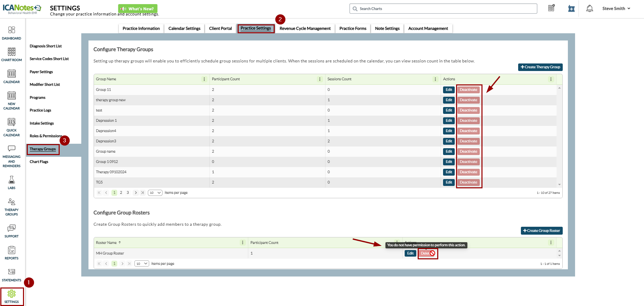Expand roster items per page dropdown
Screen dimensions: 644x306
coord(142,264)
